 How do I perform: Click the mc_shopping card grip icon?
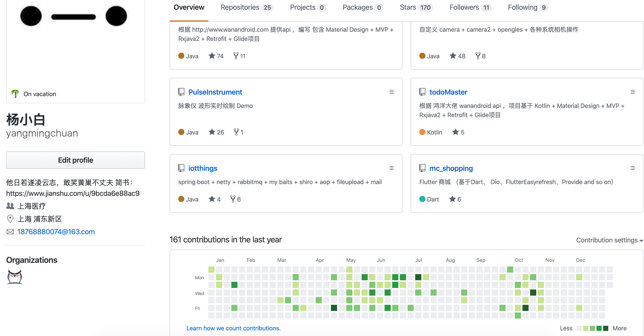[x=633, y=168]
